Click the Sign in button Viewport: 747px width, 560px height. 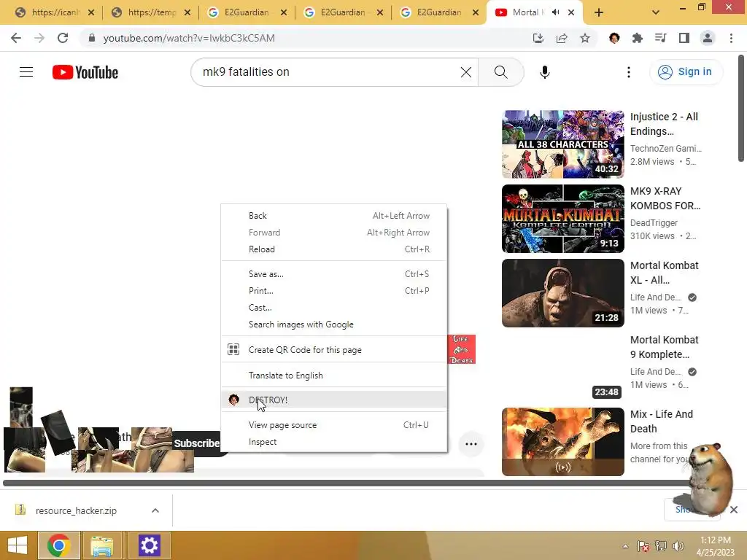tap(686, 72)
